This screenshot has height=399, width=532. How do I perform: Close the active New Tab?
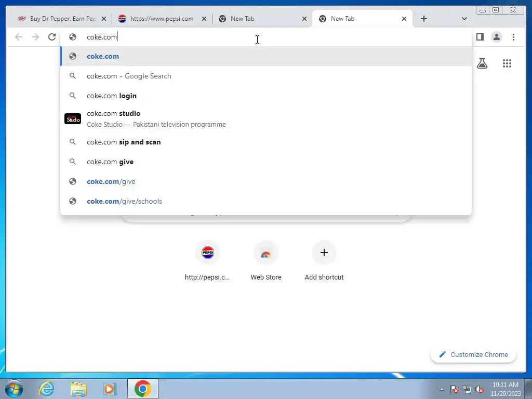click(404, 19)
